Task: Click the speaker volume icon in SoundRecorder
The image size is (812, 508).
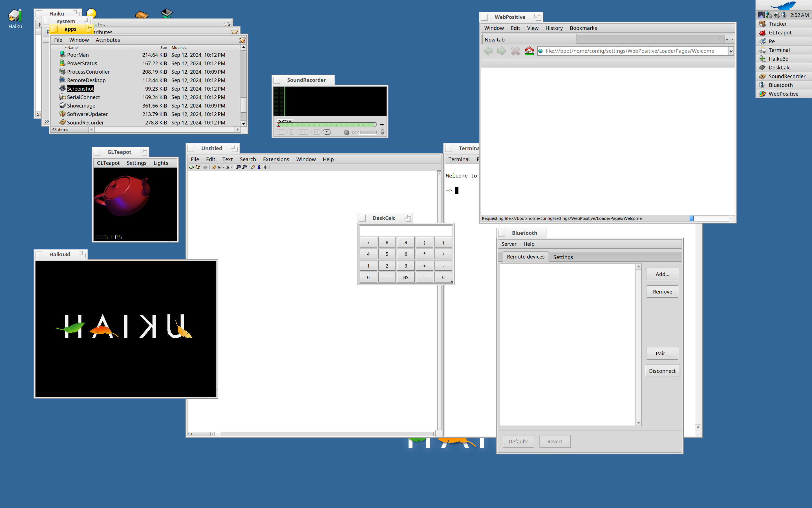Action: pos(354,132)
